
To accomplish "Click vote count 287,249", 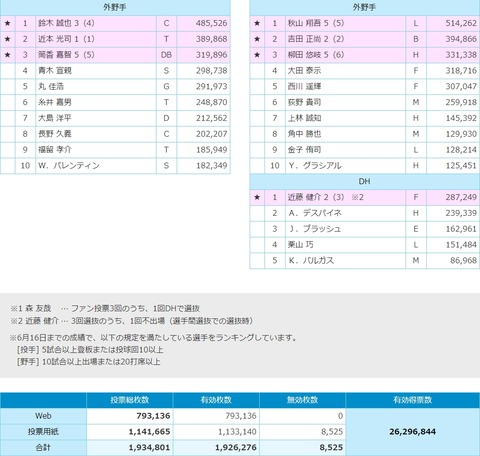I will [461, 197].
